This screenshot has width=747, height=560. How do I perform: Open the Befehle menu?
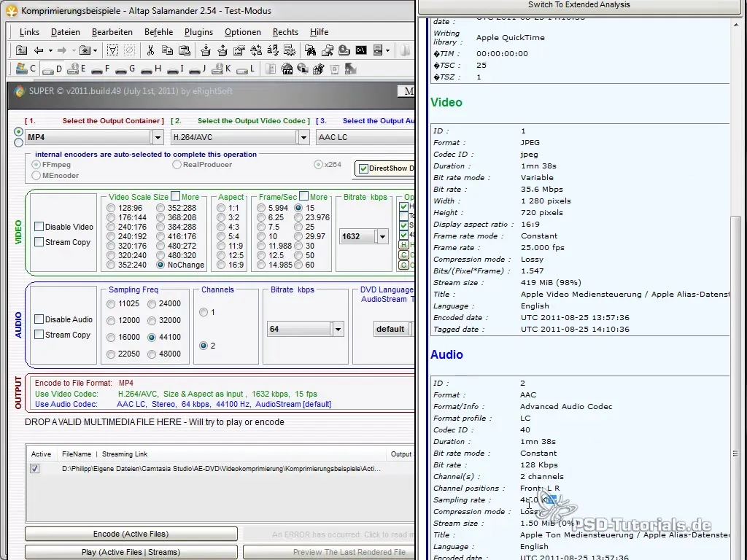[158, 32]
